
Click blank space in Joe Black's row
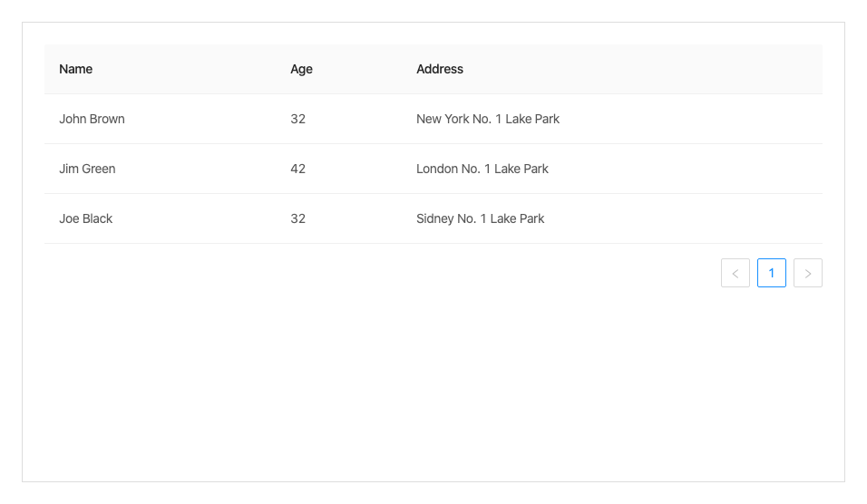coord(689,218)
